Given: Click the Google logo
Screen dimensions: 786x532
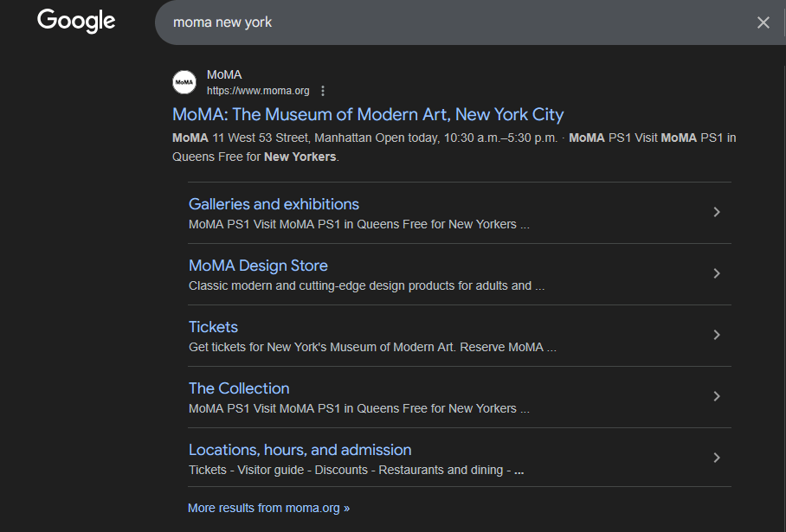Looking at the screenshot, I should (76, 22).
